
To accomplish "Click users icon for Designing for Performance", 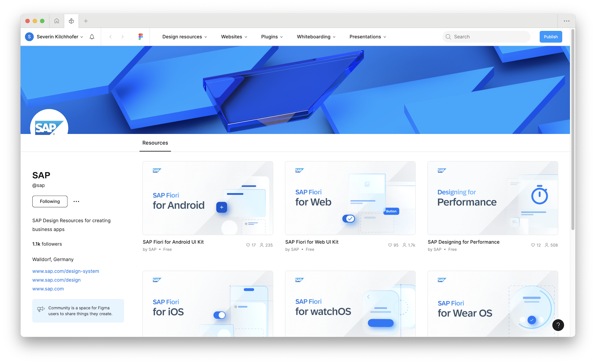I will (547, 245).
